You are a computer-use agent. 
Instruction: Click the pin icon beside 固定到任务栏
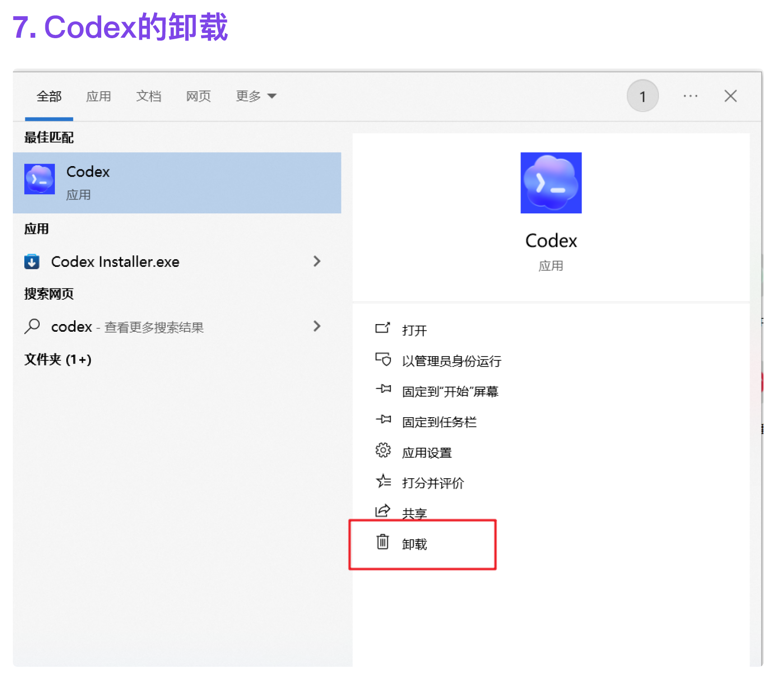click(x=383, y=420)
